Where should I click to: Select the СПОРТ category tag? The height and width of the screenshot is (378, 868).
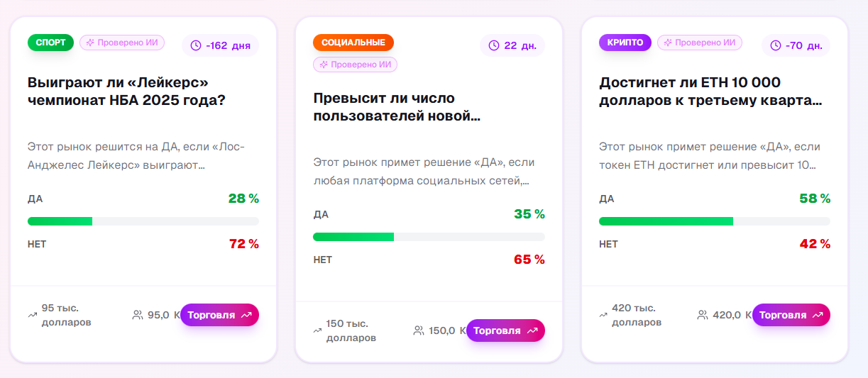50,43
